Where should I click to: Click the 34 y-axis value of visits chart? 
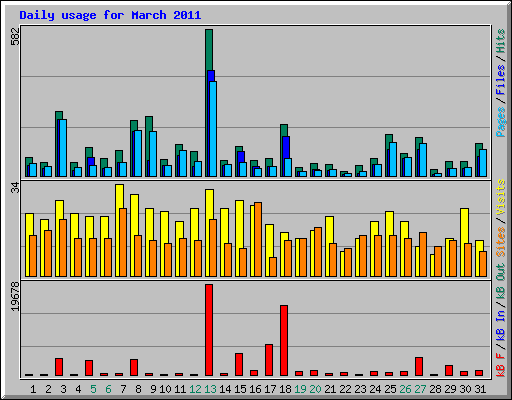click(15, 188)
